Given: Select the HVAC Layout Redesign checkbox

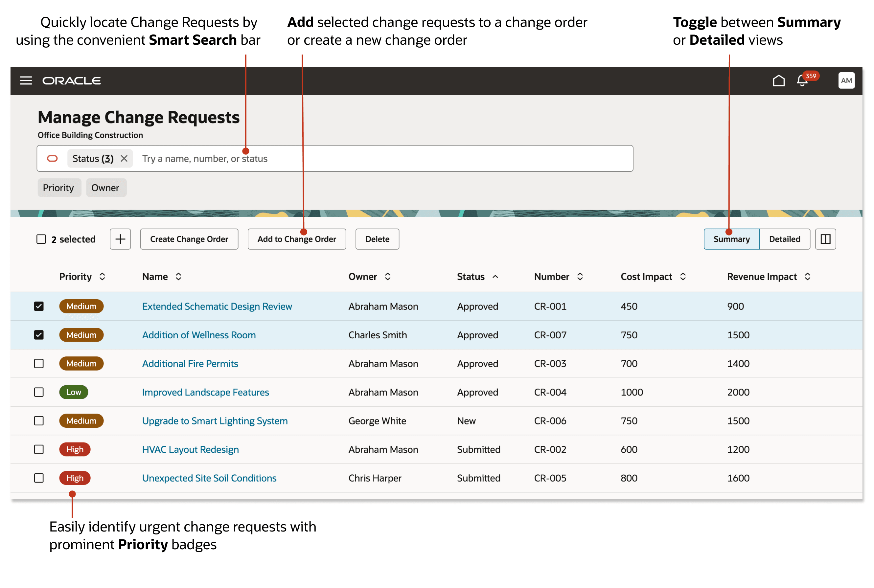Looking at the screenshot, I should tap(39, 449).
